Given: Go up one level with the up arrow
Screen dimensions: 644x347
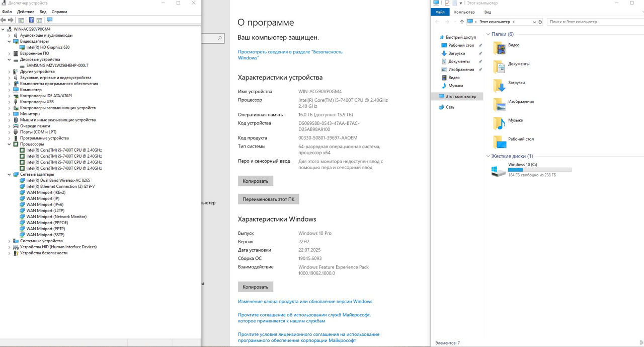Looking at the screenshot, I should (462, 22).
